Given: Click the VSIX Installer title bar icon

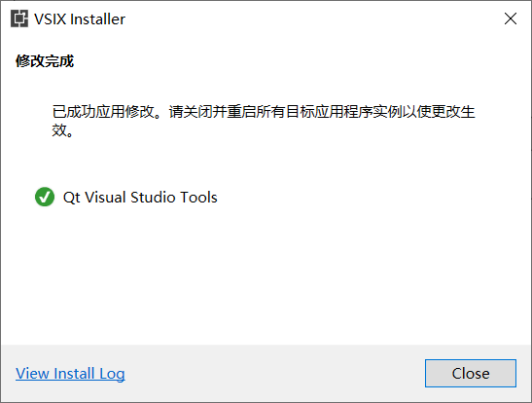Looking at the screenshot, I should 19,18.
